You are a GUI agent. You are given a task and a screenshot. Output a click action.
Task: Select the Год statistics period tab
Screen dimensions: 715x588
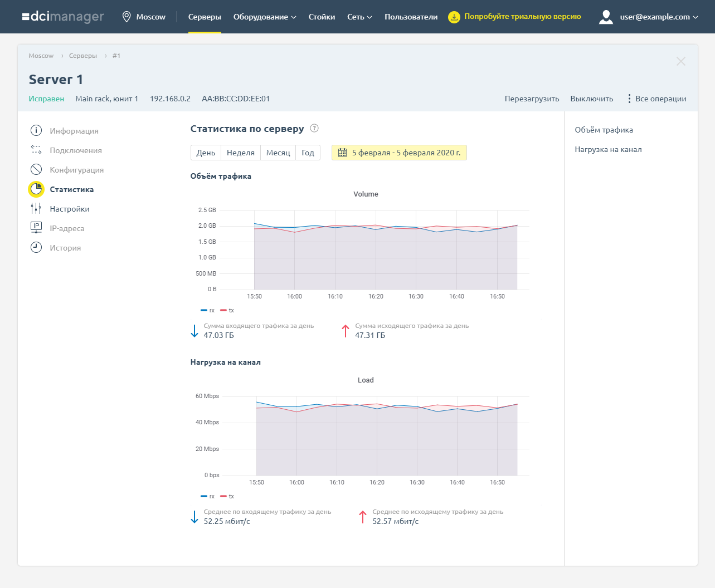pos(308,152)
